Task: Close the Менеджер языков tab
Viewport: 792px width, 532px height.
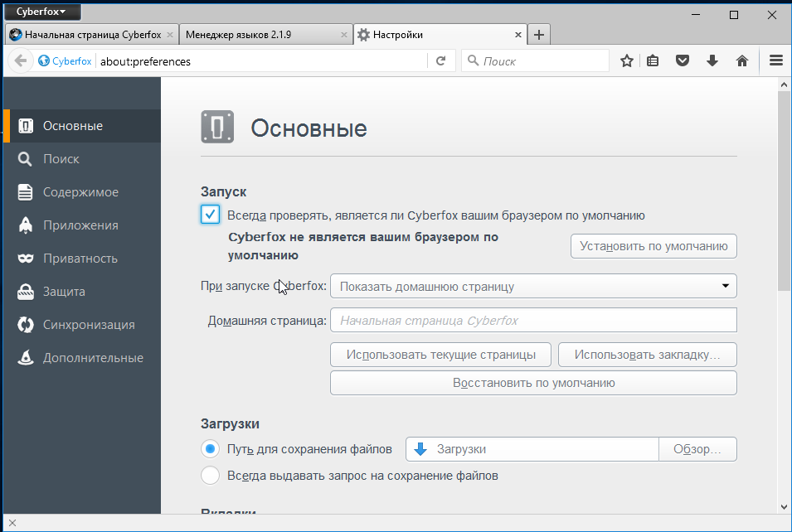Action: click(x=344, y=35)
